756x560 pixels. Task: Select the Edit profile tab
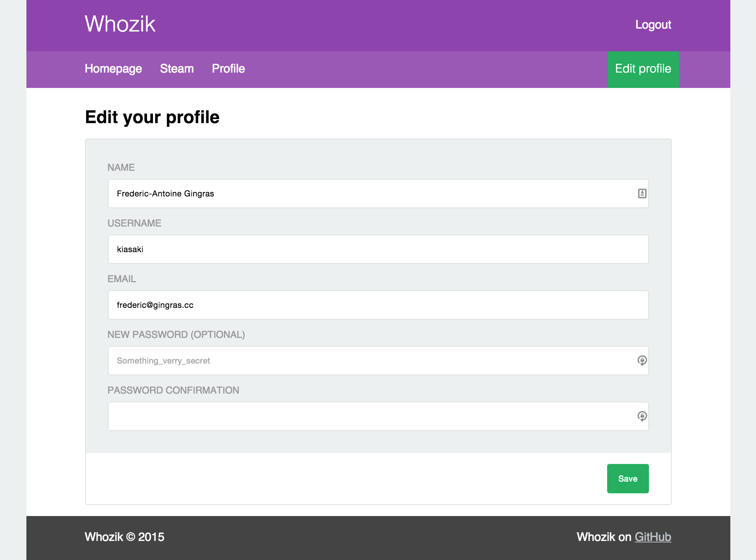[x=643, y=69]
